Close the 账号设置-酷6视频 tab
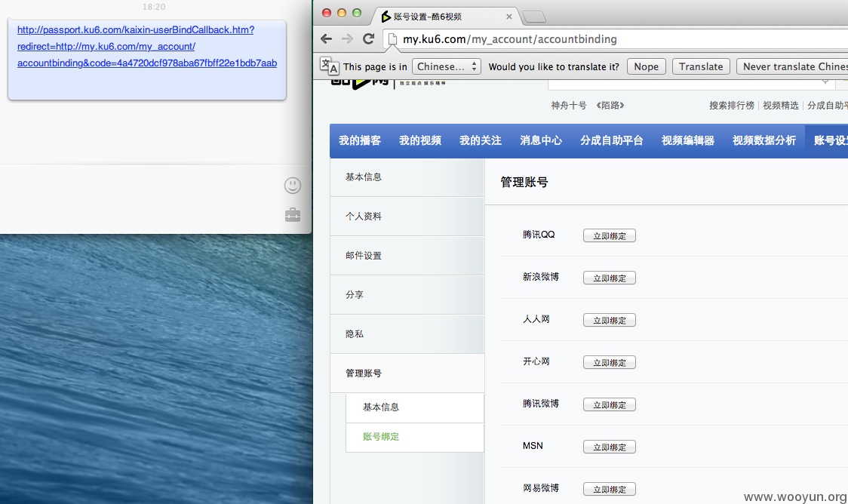 point(509,17)
